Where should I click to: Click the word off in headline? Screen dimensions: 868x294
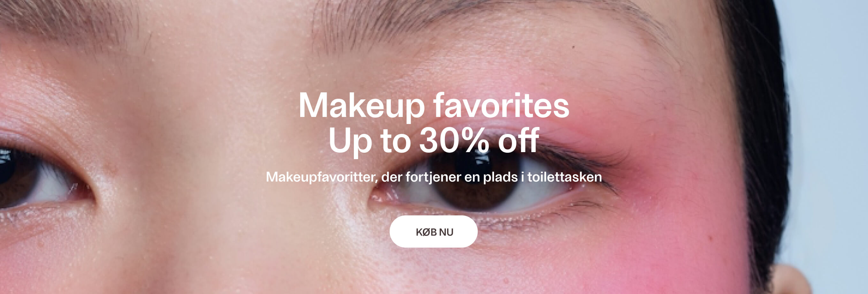click(519, 140)
